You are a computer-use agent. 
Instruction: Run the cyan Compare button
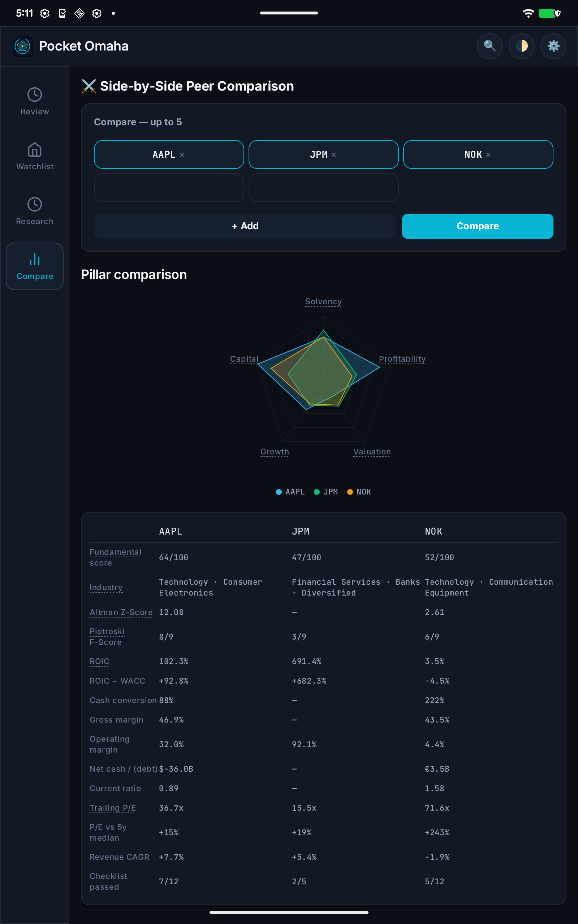pyautogui.click(x=478, y=226)
